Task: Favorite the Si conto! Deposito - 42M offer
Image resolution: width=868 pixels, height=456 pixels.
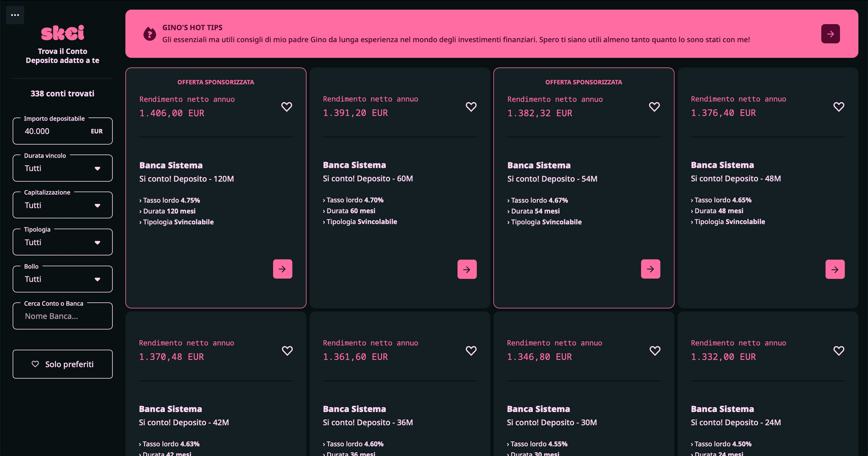Action: tap(287, 351)
